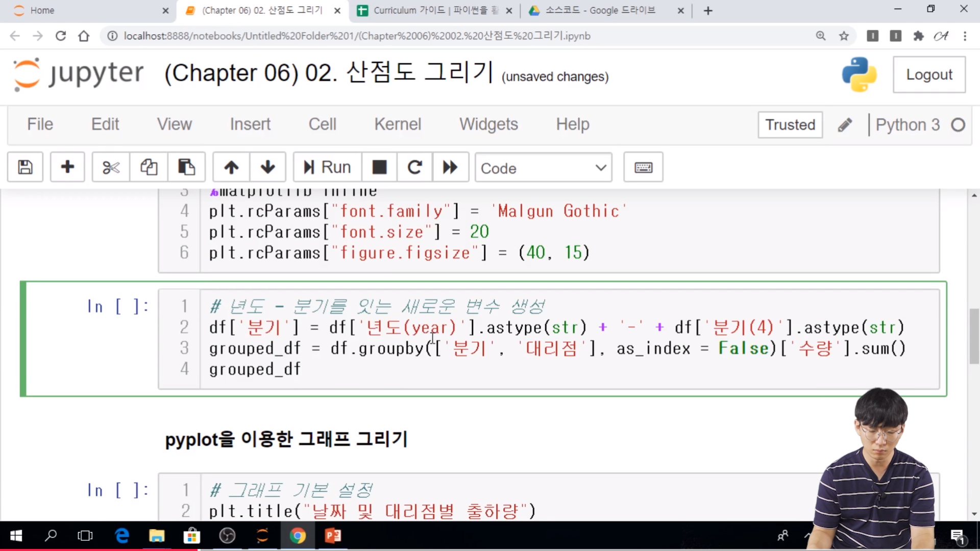
Task: Restart kernel and run all cells icon
Action: tap(450, 167)
